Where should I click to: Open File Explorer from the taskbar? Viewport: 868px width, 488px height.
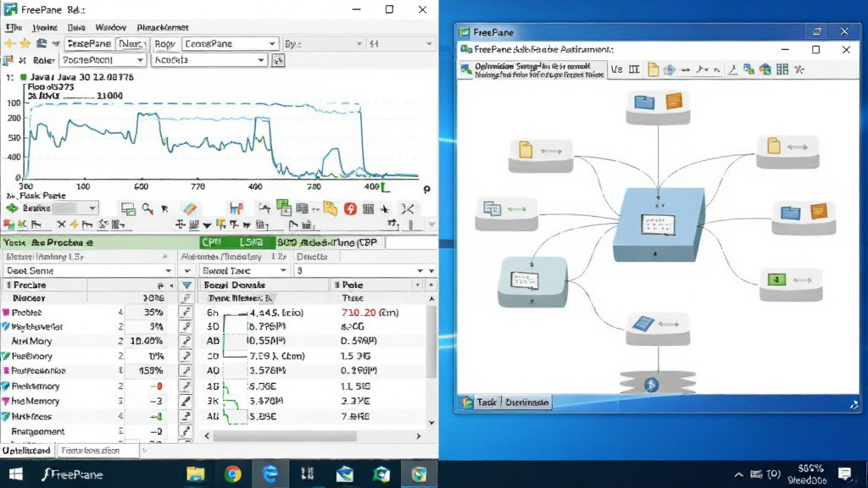tap(196, 474)
